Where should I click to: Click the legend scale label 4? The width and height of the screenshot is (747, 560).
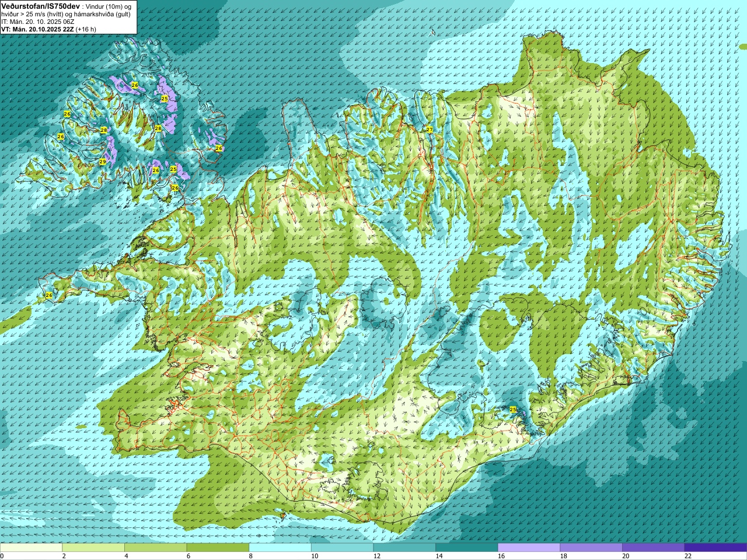pyautogui.click(x=126, y=556)
